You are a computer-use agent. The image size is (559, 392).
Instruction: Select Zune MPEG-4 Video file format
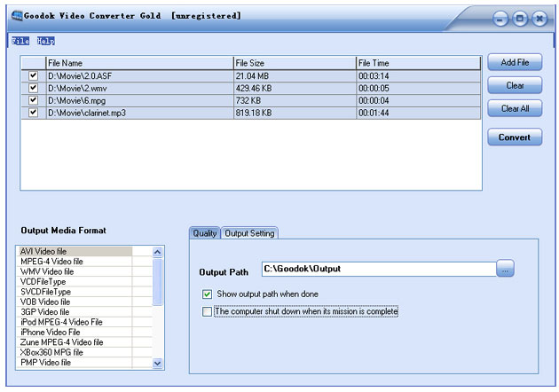(x=75, y=342)
